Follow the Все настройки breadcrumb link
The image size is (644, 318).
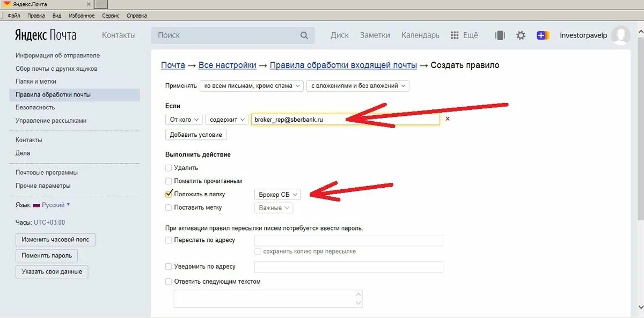pyautogui.click(x=227, y=65)
